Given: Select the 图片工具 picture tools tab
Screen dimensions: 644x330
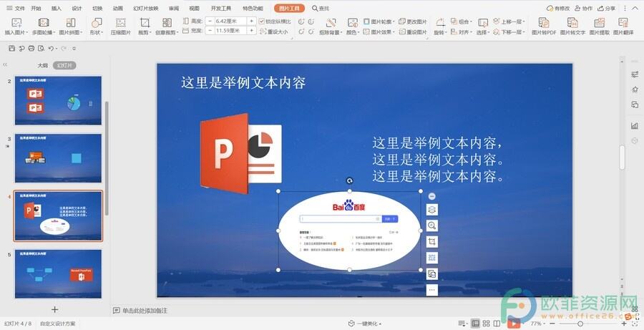Looking at the screenshot, I should [x=290, y=8].
